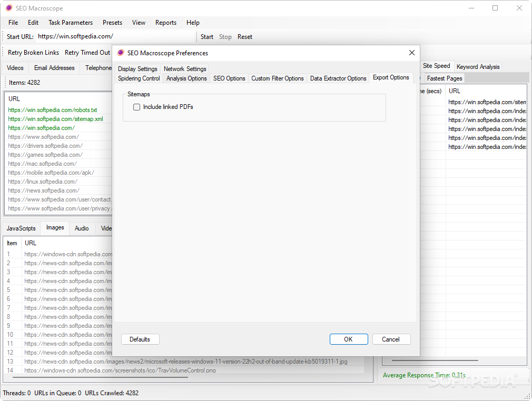Switch to the Analysis Options tab
Screen dimensions: 532x401
point(186,78)
